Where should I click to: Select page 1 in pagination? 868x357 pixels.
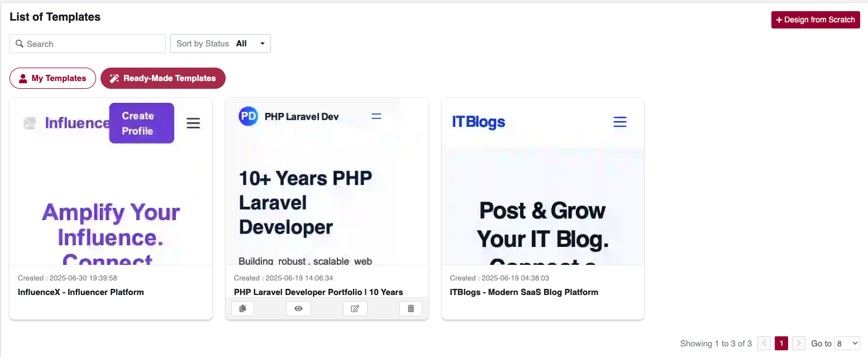(x=781, y=344)
